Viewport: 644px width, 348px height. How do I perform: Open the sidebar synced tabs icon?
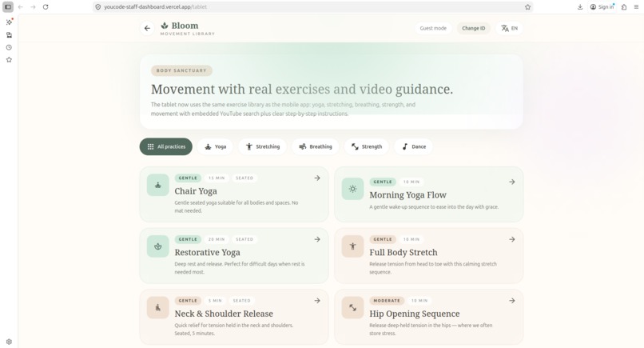9,35
